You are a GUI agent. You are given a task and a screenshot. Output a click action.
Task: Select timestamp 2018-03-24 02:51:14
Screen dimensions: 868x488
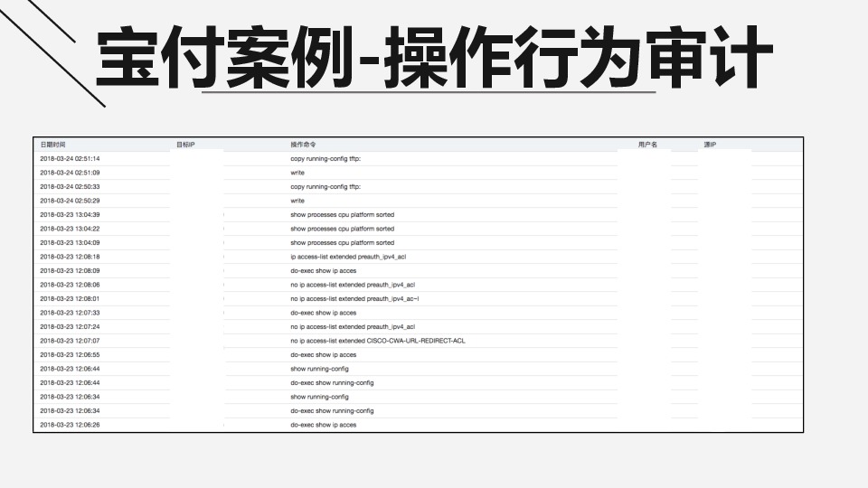click(70, 159)
